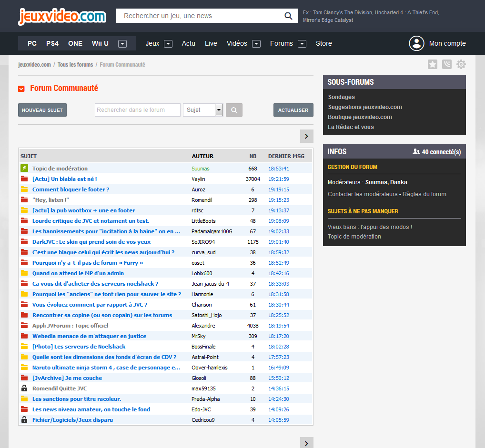The image size is (485, 448).
Task: Click the forum search magnifier button
Action: [234, 110]
